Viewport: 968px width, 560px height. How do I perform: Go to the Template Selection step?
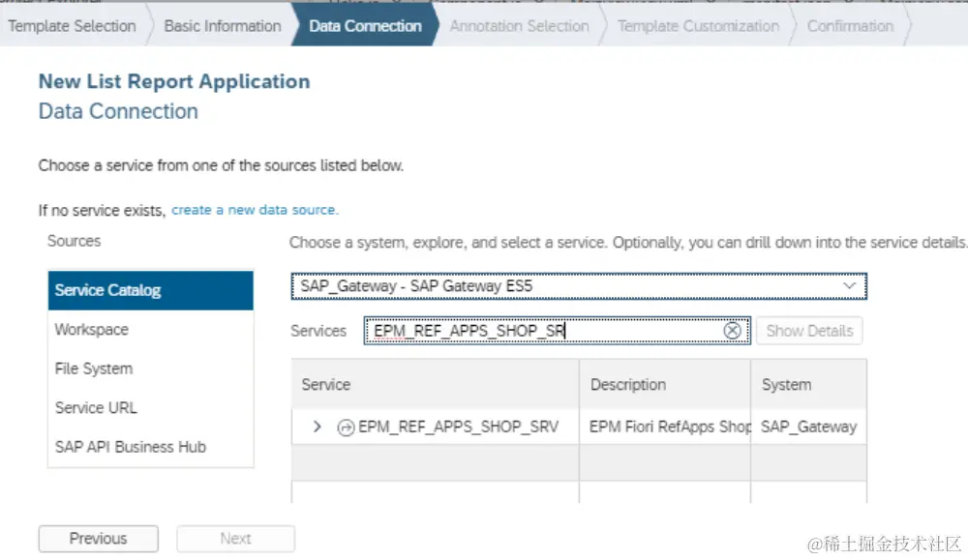[x=72, y=26]
